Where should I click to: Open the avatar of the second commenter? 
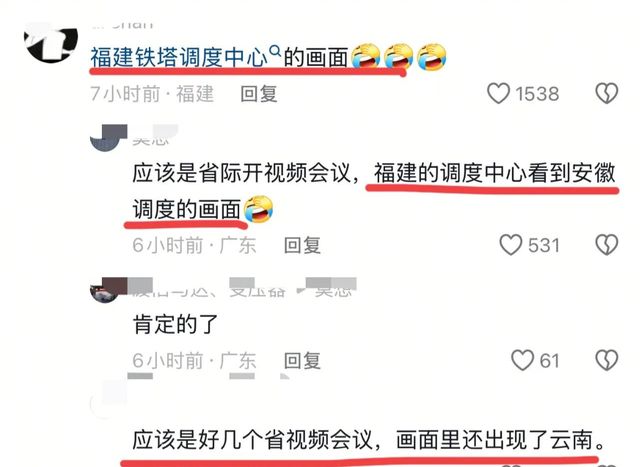pos(108,138)
